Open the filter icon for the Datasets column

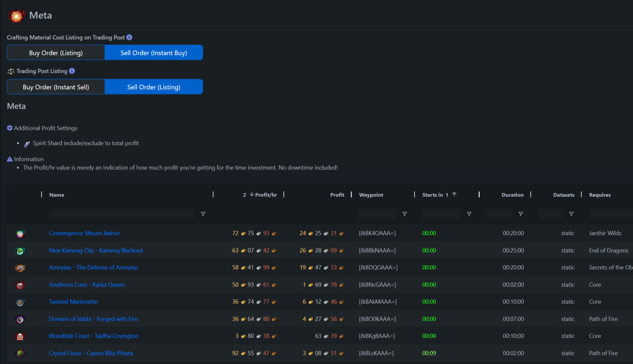[571, 214]
